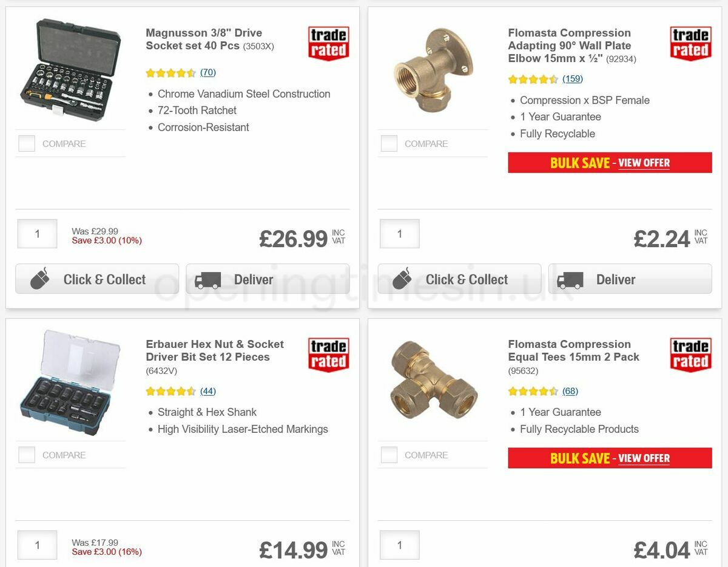Click the Deliver truck icon for the wall plate elbow
Image resolution: width=728 pixels, height=567 pixels.
(570, 279)
